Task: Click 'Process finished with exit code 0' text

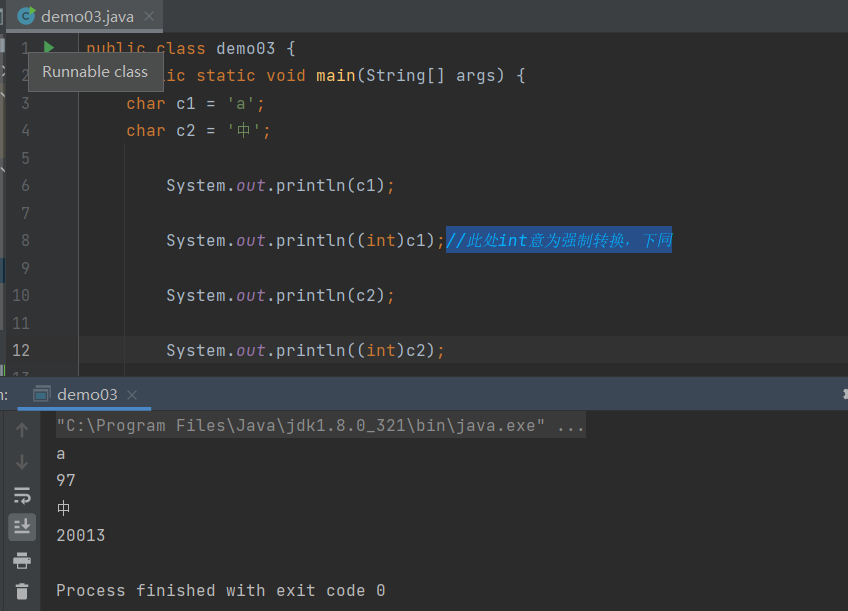Action: point(220,590)
